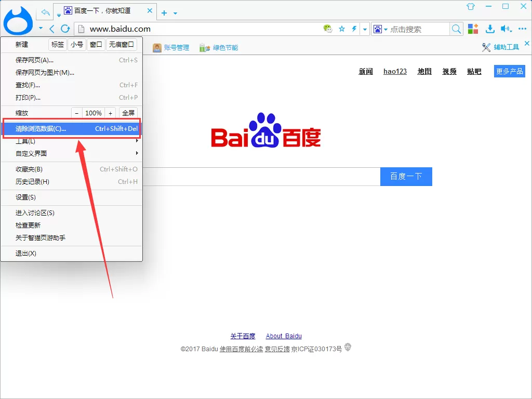Viewport: 532px width, 399px height.
Task: Click the page document icon in address bar
Action: pyautogui.click(x=82, y=29)
